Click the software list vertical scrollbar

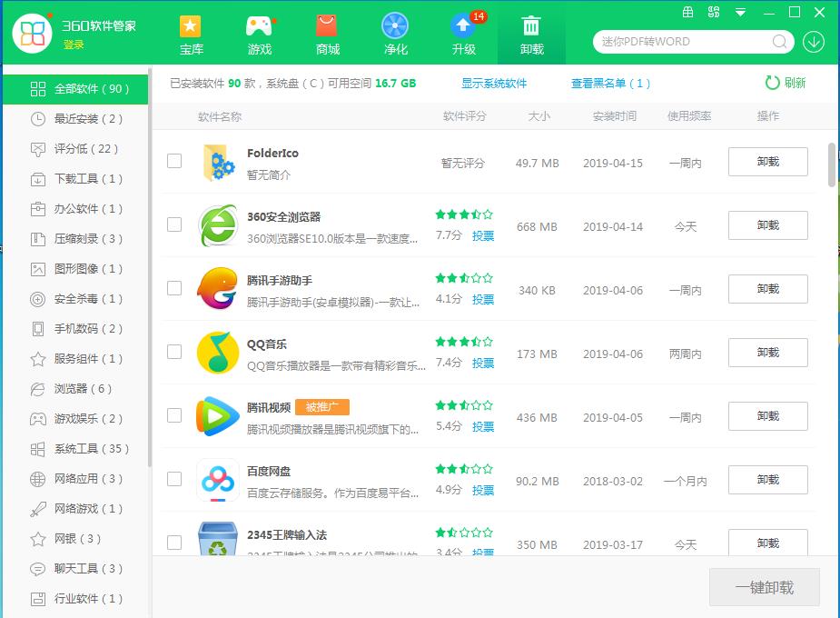832,165
